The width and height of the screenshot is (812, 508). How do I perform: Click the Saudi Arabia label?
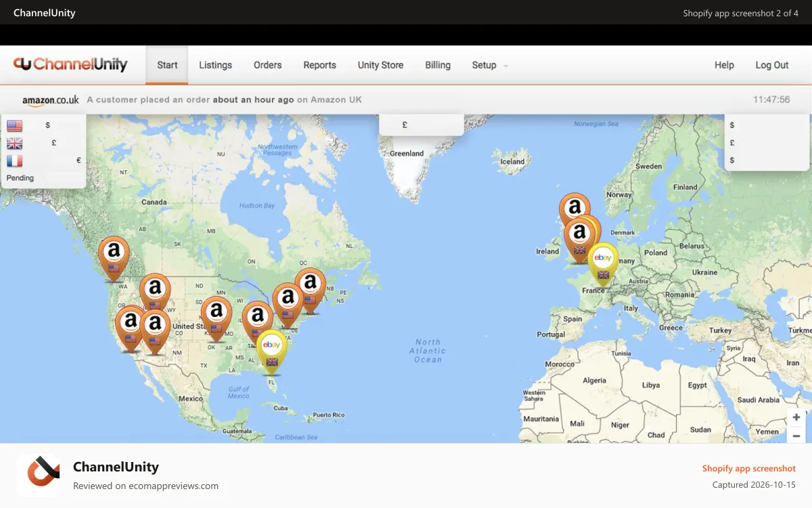coord(759,400)
